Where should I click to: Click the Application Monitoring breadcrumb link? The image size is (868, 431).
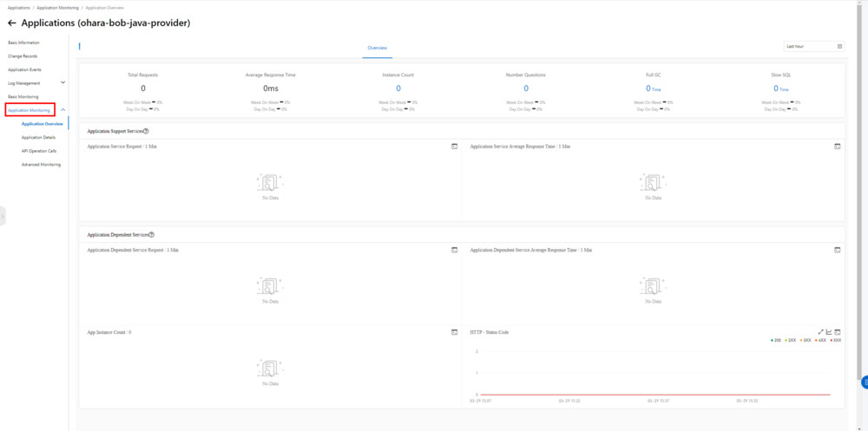[57, 8]
